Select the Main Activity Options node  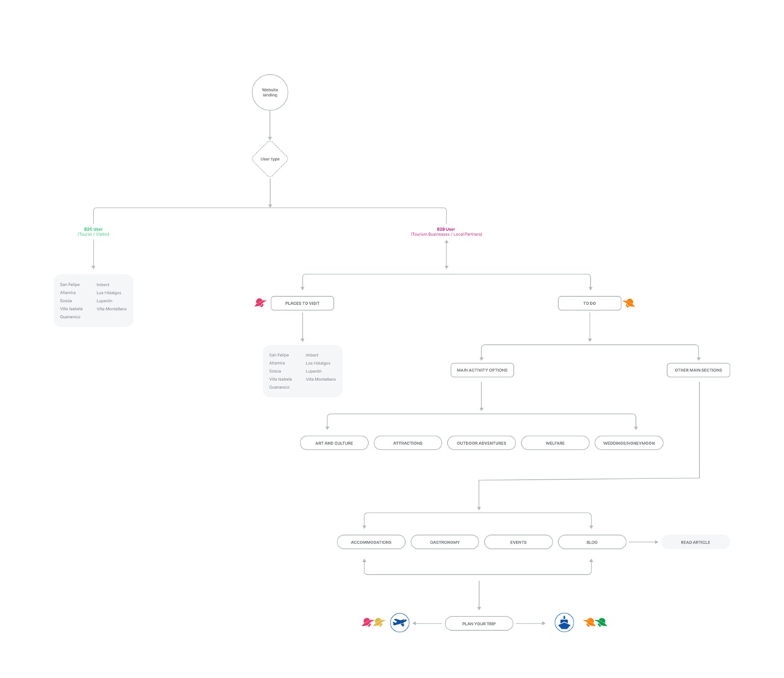tap(482, 370)
